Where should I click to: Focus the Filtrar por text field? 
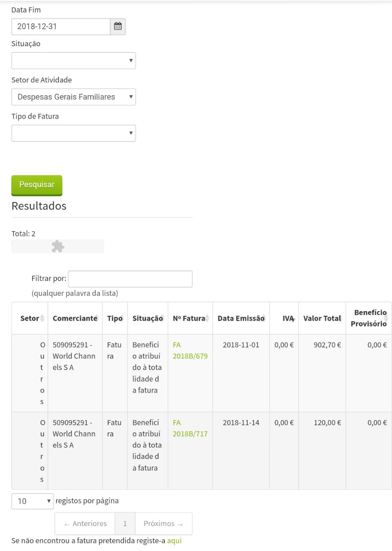click(130, 279)
